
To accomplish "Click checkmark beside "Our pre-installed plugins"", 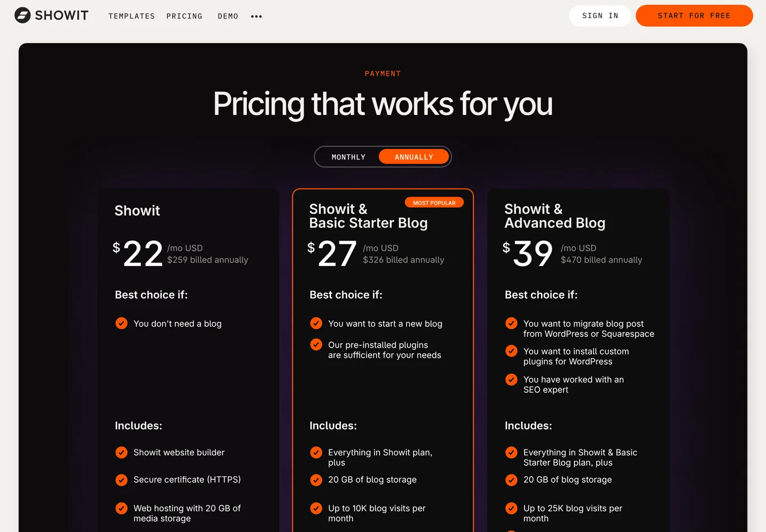I will (x=316, y=345).
